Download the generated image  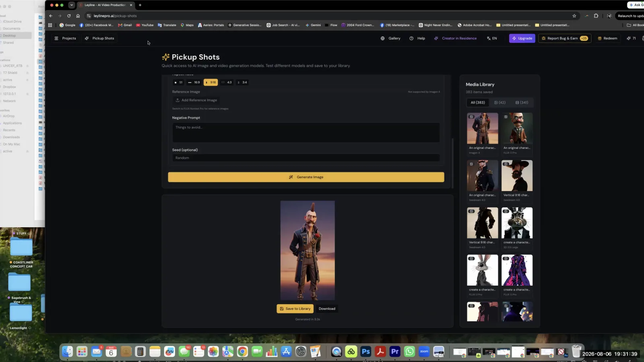pos(327,309)
